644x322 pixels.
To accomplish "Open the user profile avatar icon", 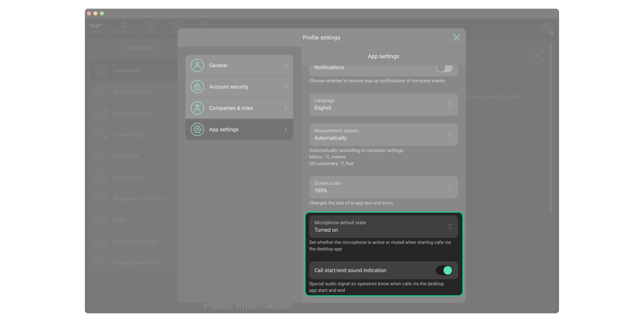I will pyautogui.click(x=547, y=28).
